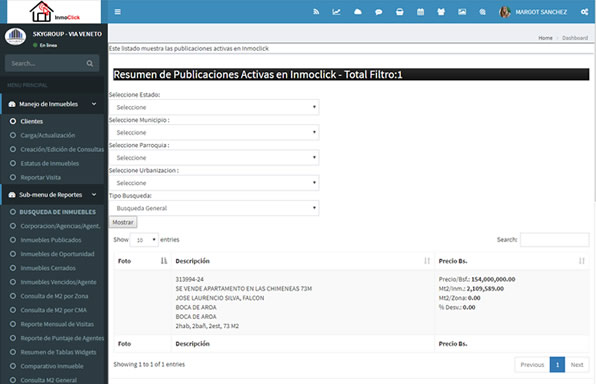
Task: Sort by Descripción column arrows
Action: point(427,261)
